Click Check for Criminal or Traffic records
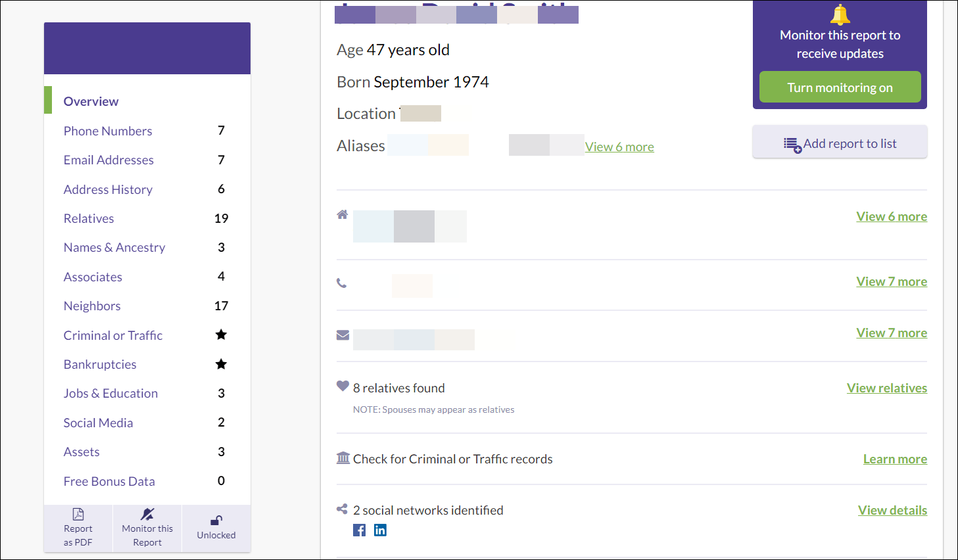Viewport: 958px width, 560px height. pyautogui.click(x=453, y=459)
